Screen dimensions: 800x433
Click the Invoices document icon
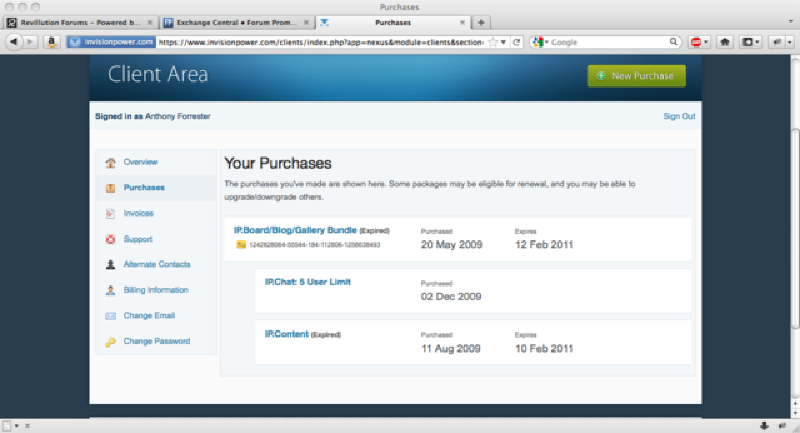tap(110, 214)
